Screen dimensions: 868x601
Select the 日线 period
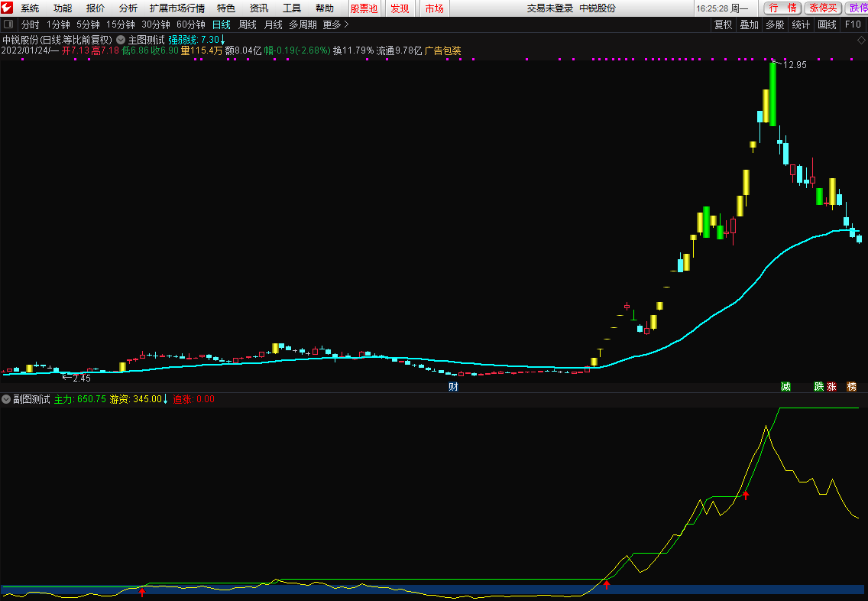coord(222,24)
